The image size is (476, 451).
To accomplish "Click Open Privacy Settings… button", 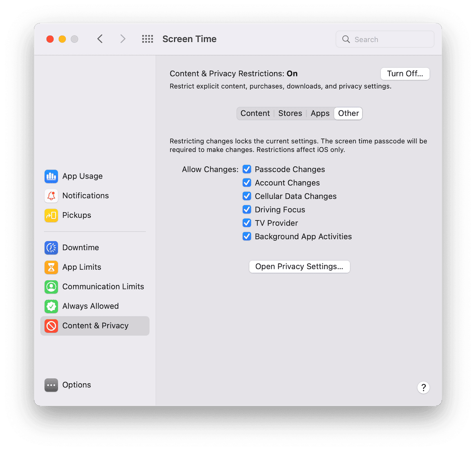I will tap(299, 267).
